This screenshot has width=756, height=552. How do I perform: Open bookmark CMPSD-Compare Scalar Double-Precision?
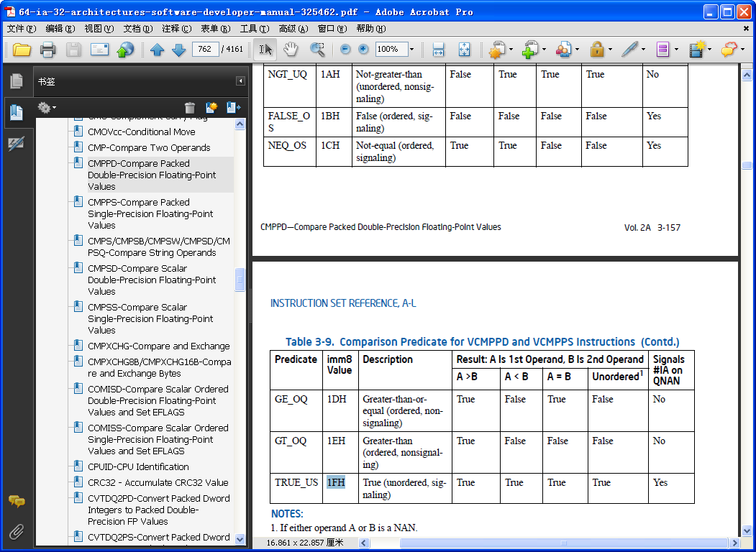point(152,280)
